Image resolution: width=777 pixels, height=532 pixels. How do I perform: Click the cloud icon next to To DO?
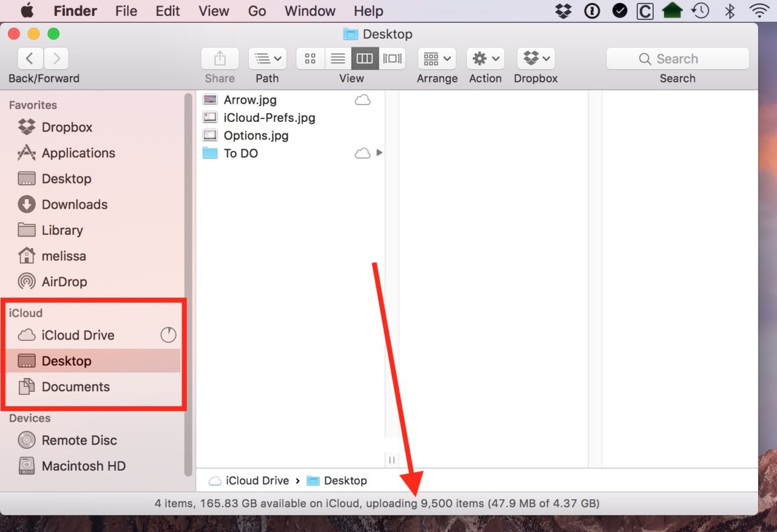[362, 153]
